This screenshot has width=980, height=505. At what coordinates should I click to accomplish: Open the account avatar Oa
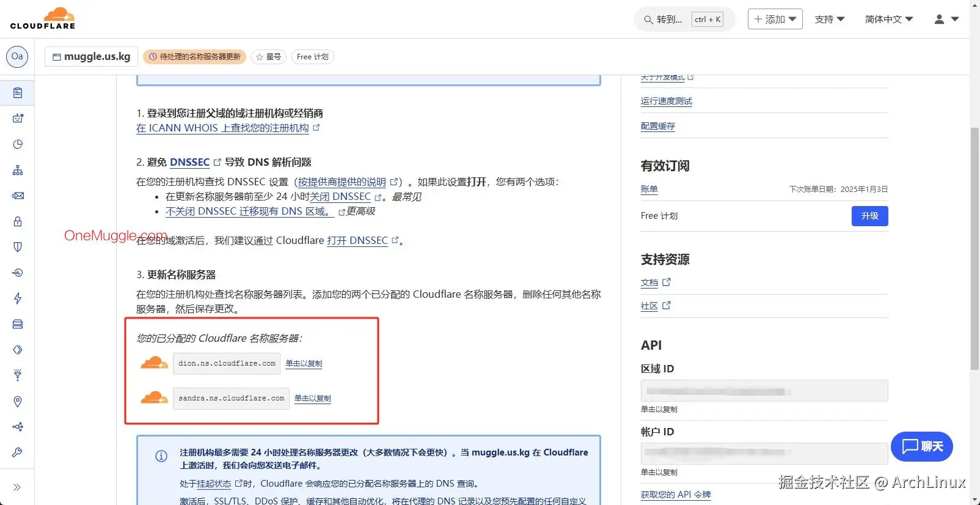pyautogui.click(x=17, y=56)
